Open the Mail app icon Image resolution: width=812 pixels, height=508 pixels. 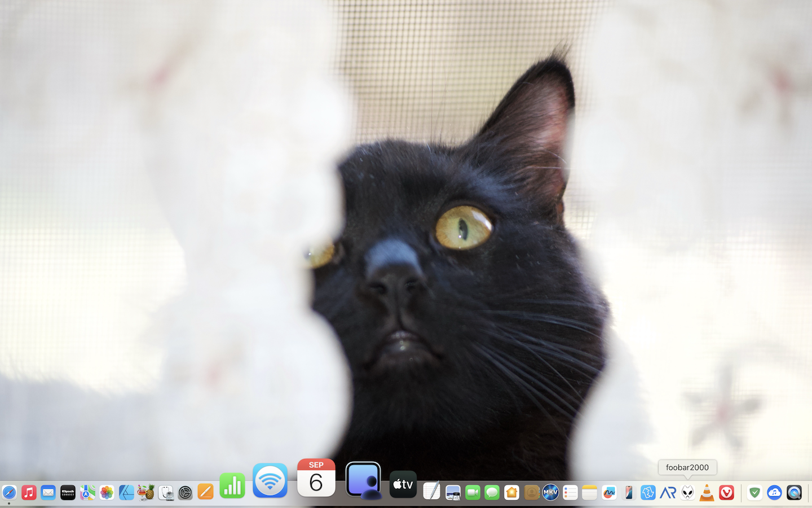click(x=48, y=493)
